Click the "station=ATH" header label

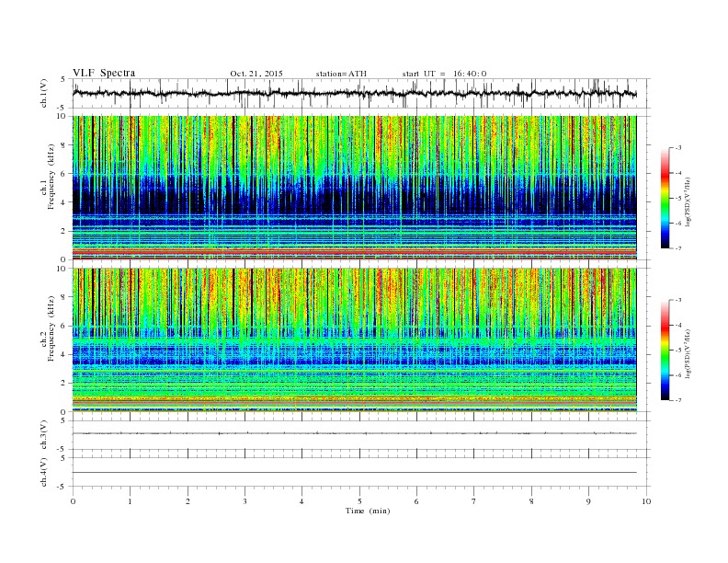point(341,74)
